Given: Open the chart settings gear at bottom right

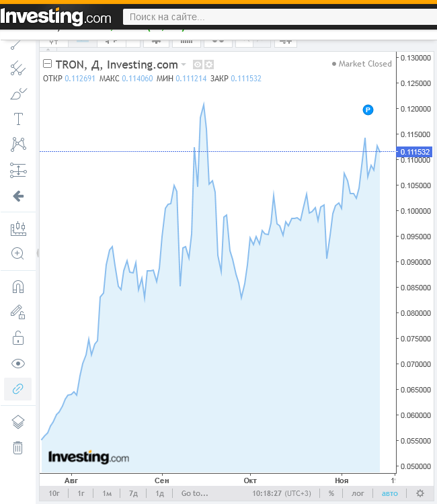Looking at the screenshot, I should 420,493.
